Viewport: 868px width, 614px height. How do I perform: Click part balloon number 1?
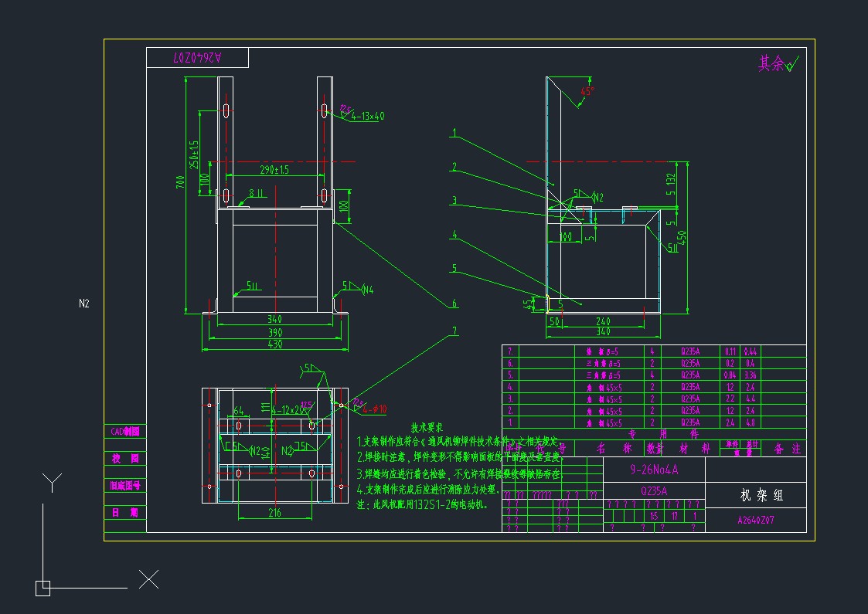454,133
